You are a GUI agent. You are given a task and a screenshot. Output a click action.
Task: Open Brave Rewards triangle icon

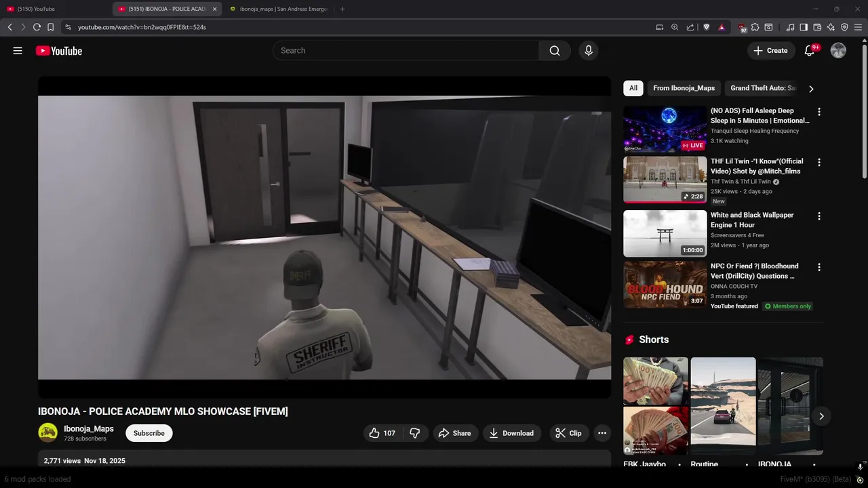(x=722, y=27)
